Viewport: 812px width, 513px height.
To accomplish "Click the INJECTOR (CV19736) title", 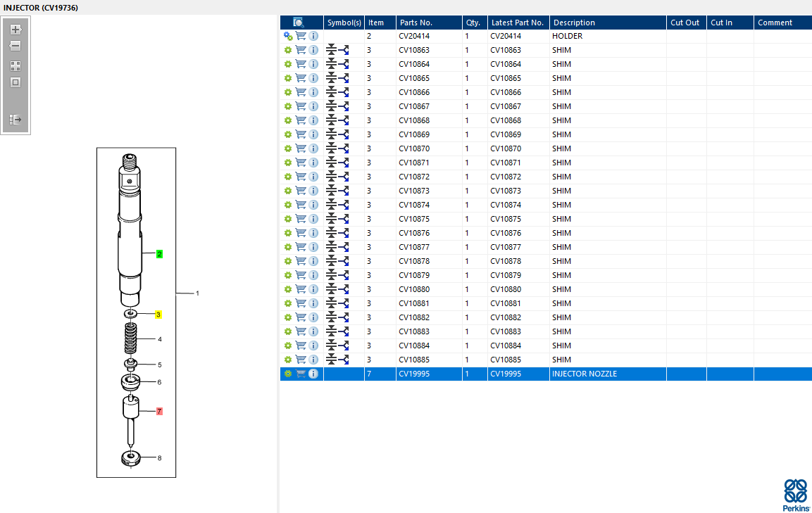I will click(41, 8).
